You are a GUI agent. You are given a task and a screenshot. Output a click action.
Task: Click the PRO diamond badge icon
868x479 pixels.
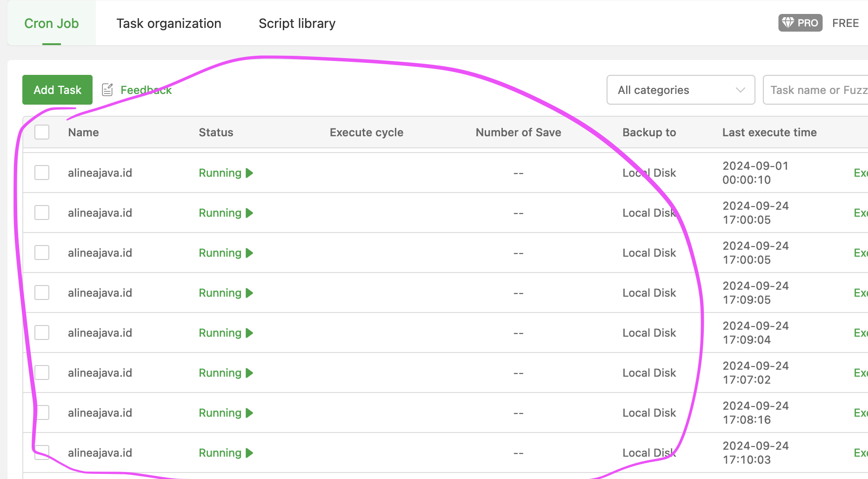pyautogui.click(x=788, y=23)
